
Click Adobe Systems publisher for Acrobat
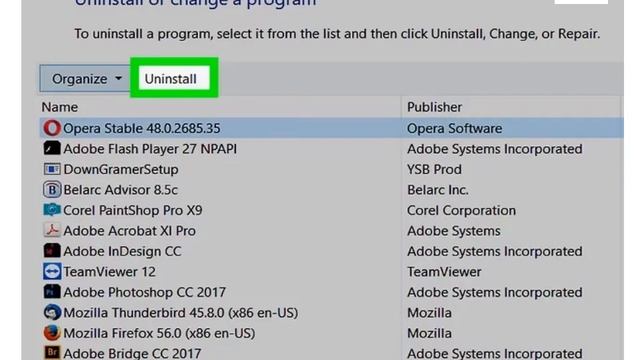click(x=453, y=231)
